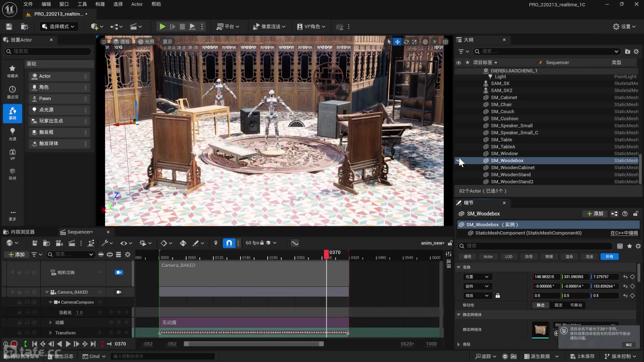644x362 pixels.
Task: Open the Favorites category in Place Actors
Action: [12, 71]
